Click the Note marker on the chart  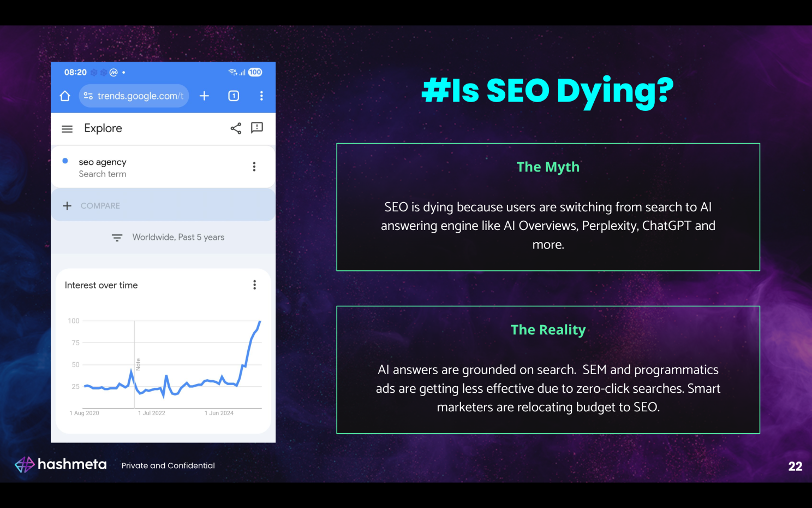coord(138,364)
